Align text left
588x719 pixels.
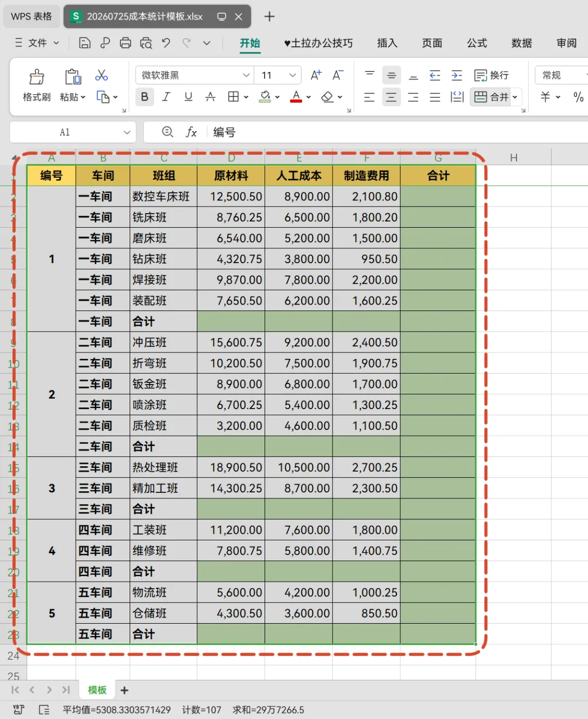coord(370,97)
